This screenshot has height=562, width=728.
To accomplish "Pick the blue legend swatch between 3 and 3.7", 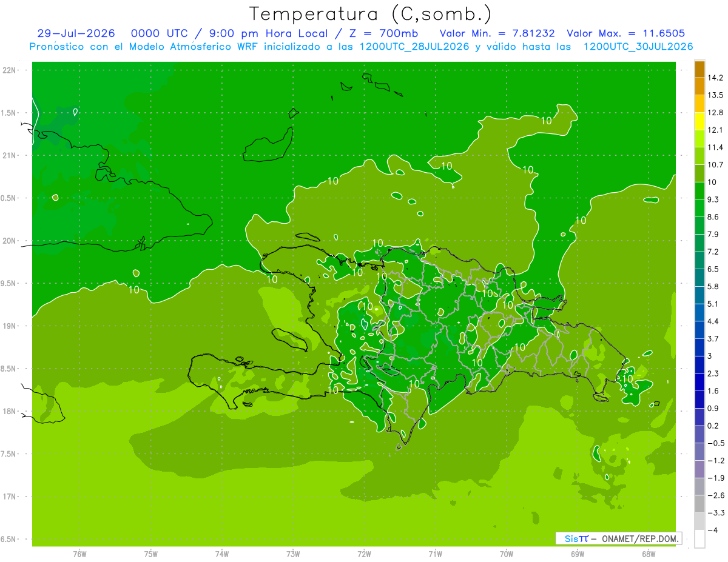I will [x=699, y=347].
